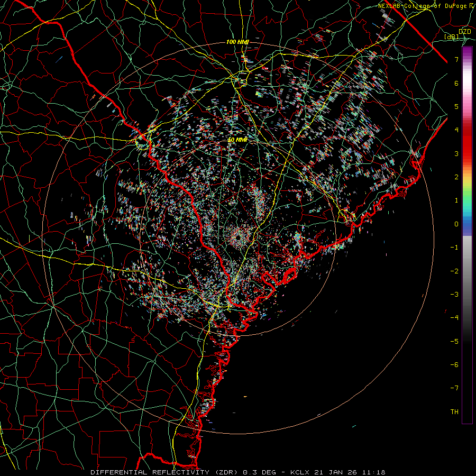
Task: Click the purple top of the color bar
Action: (467, 52)
